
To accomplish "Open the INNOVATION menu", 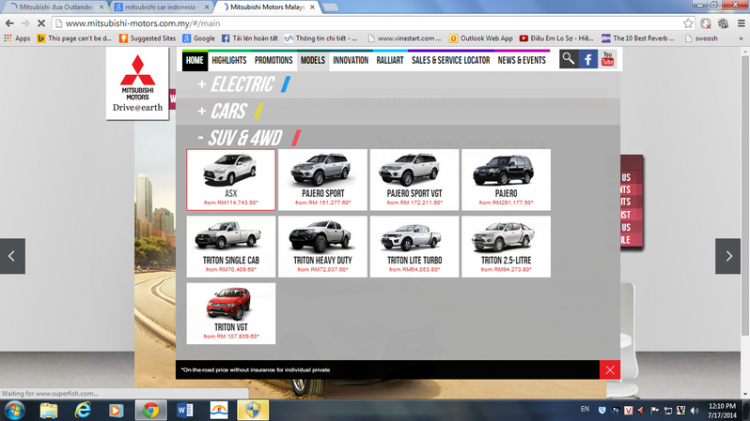I will click(x=351, y=60).
